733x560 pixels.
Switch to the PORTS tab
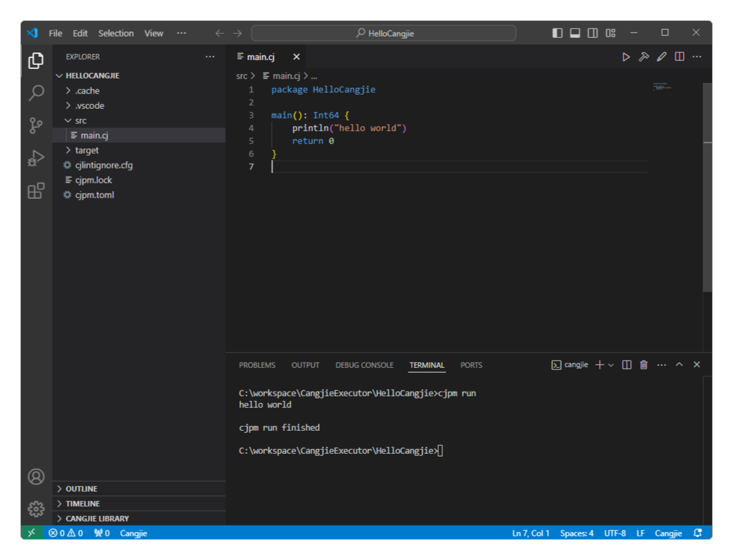[471, 365]
